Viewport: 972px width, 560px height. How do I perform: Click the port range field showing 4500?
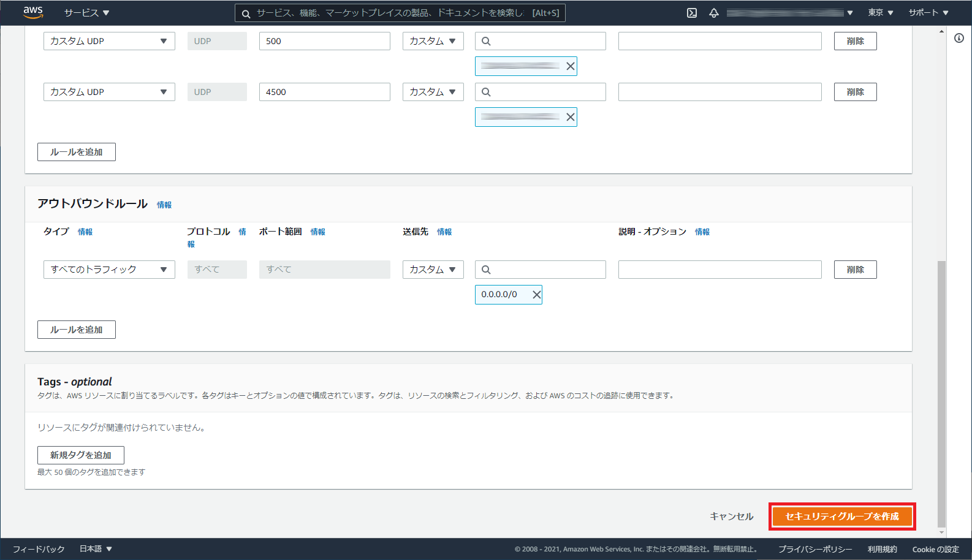pyautogui.click(x=324, y=92)
